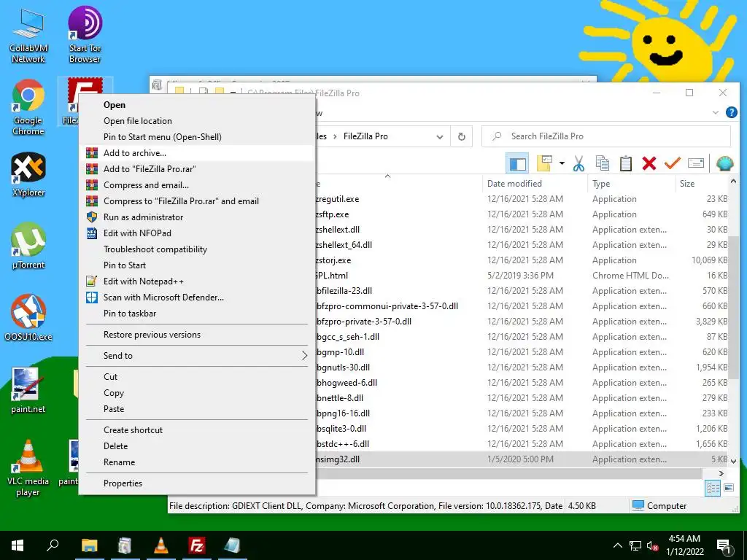Click the horizontal scrollbar right arrow

(x=721, y=473)
